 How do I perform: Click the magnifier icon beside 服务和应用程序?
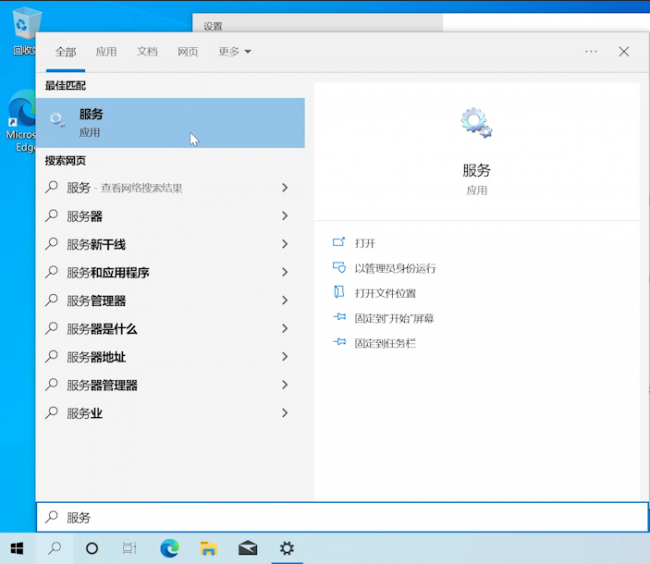51,272
